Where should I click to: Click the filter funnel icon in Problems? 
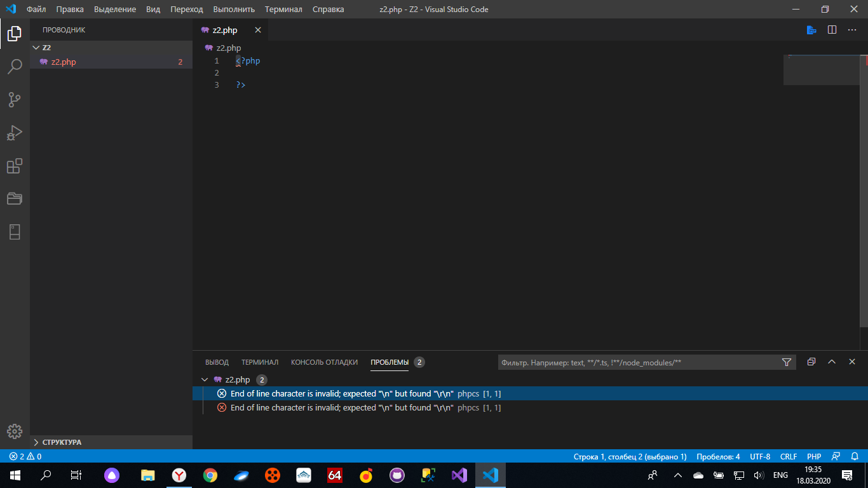click(x=787, y=362)
